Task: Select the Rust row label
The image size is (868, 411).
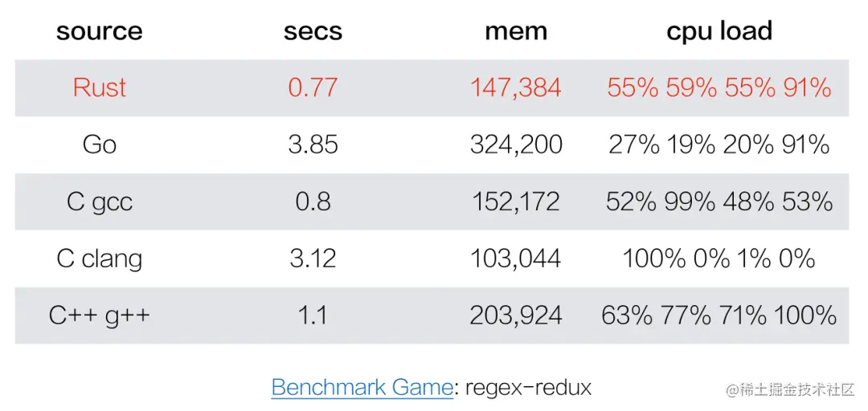Action: click(100, 87)
